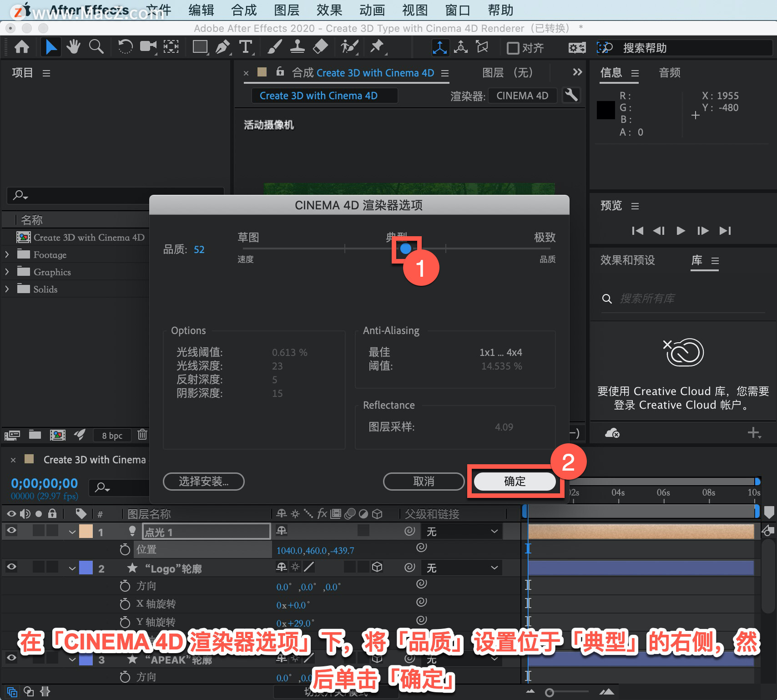Create new composition icon in Project panel
The image size is (777, 700).
click(x=58, y=435)
